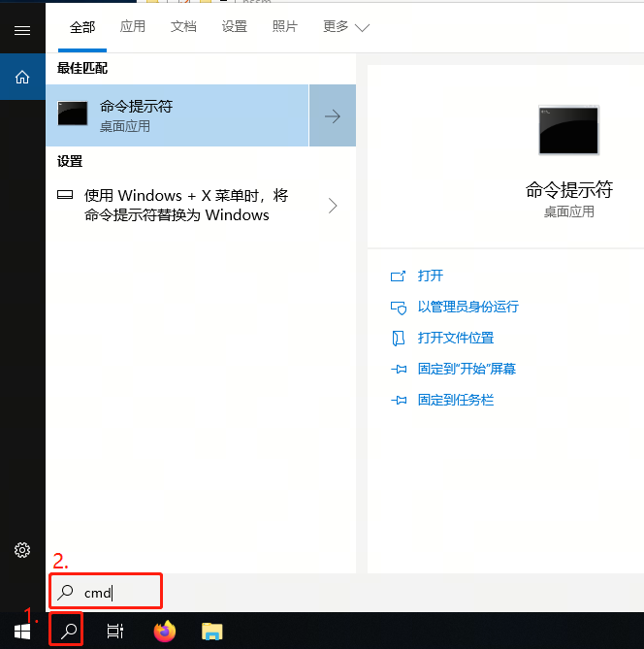Viewport: 644px width, 649px height.
Task: Open the hamburger menu in search panel
Action: 22,30
